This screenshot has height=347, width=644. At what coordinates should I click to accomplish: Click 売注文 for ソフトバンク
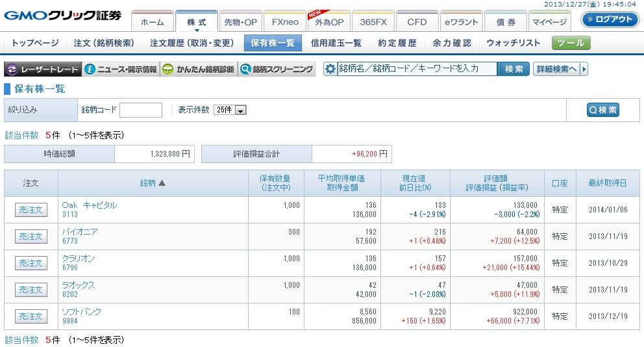point(31,316)
